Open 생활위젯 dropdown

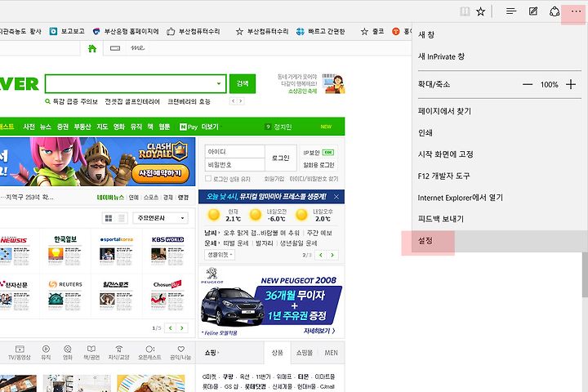(220, 254)
